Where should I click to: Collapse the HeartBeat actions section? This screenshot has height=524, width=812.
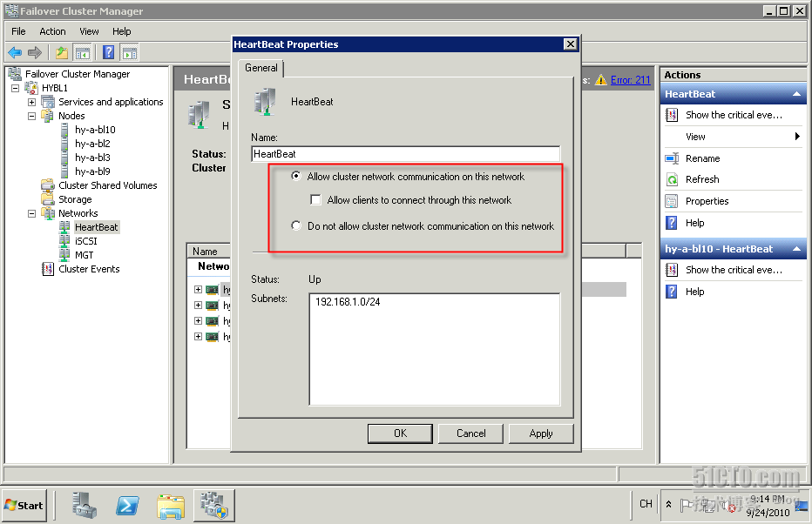(796, 94)
